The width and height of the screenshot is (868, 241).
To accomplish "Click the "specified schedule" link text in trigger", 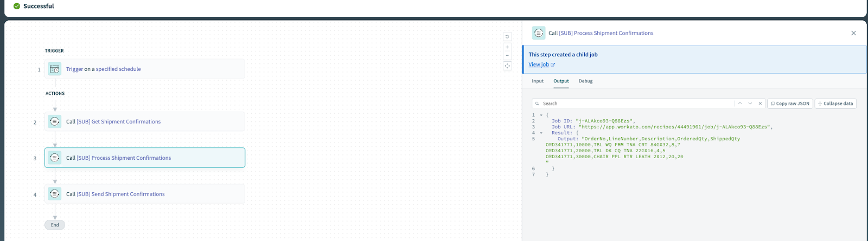I will coord(118,69).
